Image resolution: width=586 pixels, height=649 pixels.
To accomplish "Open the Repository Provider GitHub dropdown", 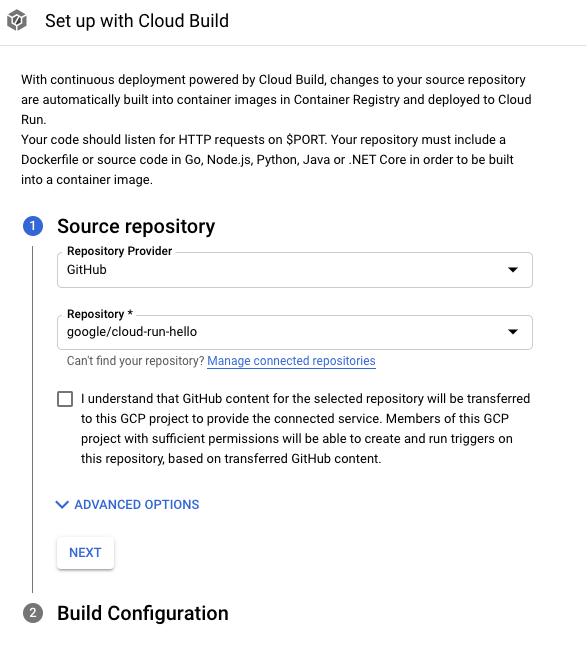I will click(295, 270).
